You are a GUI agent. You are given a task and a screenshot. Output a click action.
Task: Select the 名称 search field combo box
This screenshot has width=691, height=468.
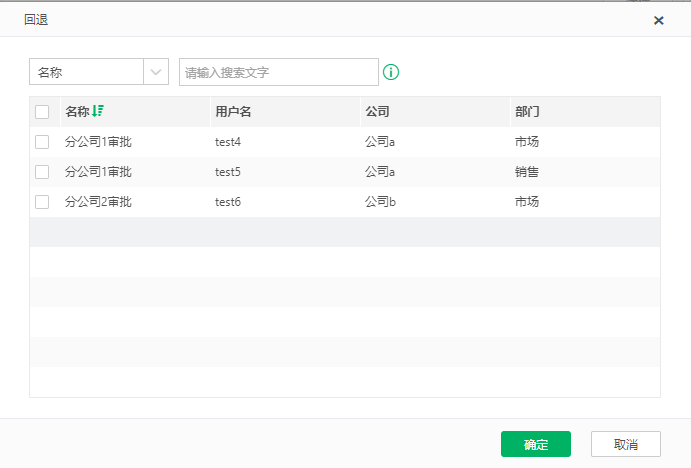click(x=99, y=72)
